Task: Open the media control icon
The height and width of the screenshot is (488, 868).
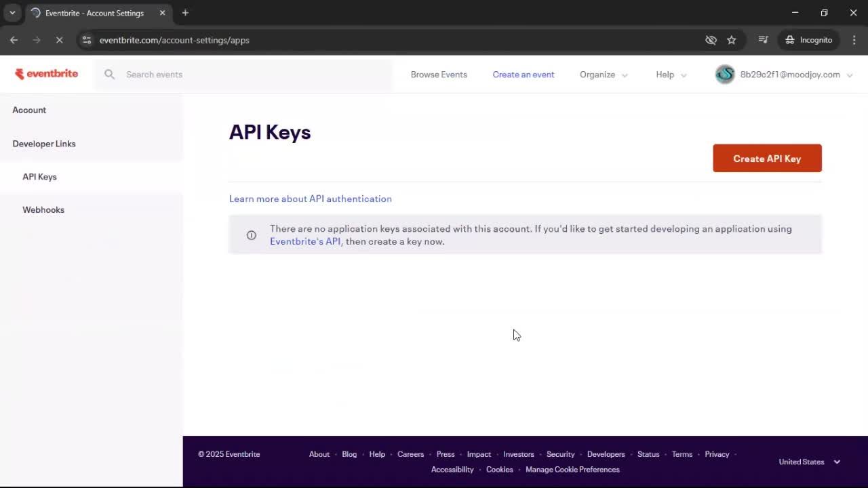Action: point(763,40)
